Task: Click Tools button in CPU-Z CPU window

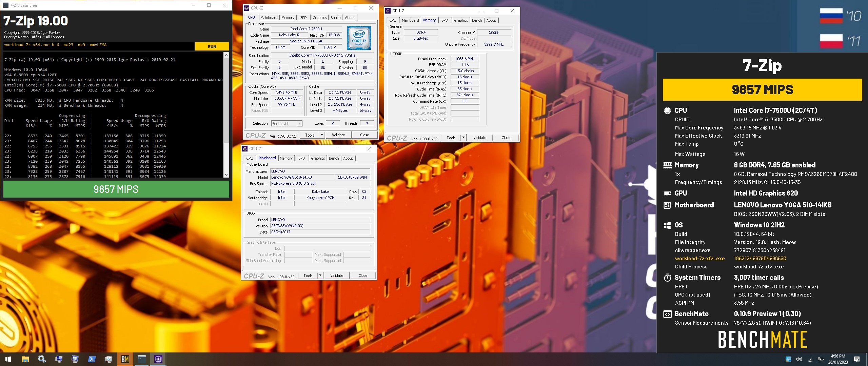Action: click(310, 135)
